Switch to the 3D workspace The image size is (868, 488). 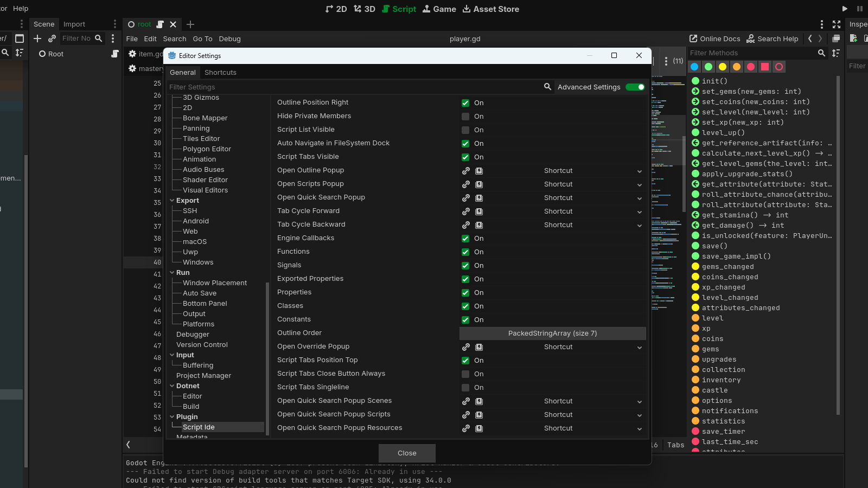point(365,9)
